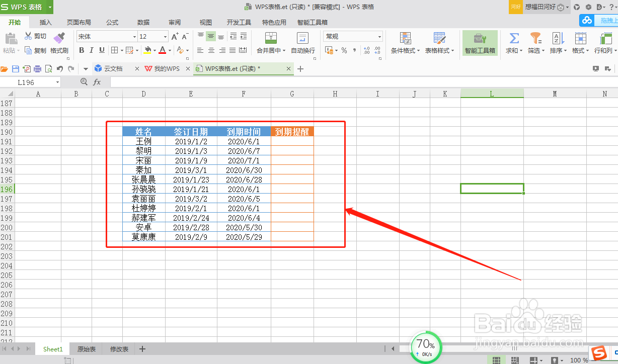Toggle center horizontal alignment
The width and height of the screenshot is (618, 364).
[211, 50]
